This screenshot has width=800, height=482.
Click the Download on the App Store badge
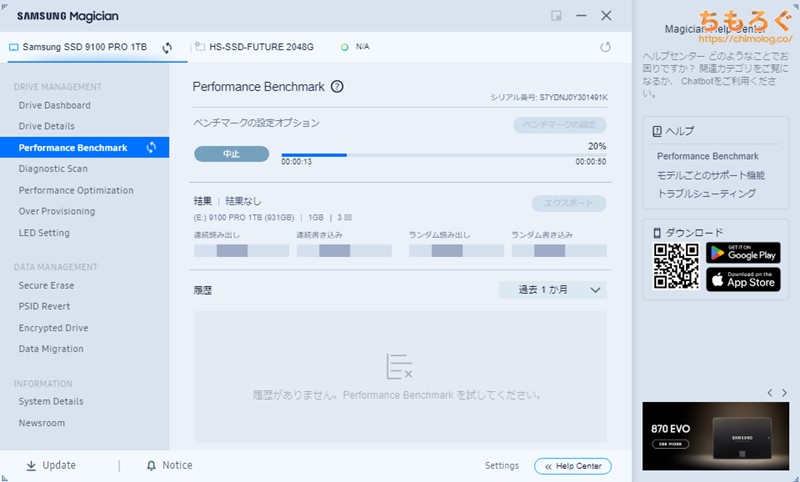tap(743, 280)
